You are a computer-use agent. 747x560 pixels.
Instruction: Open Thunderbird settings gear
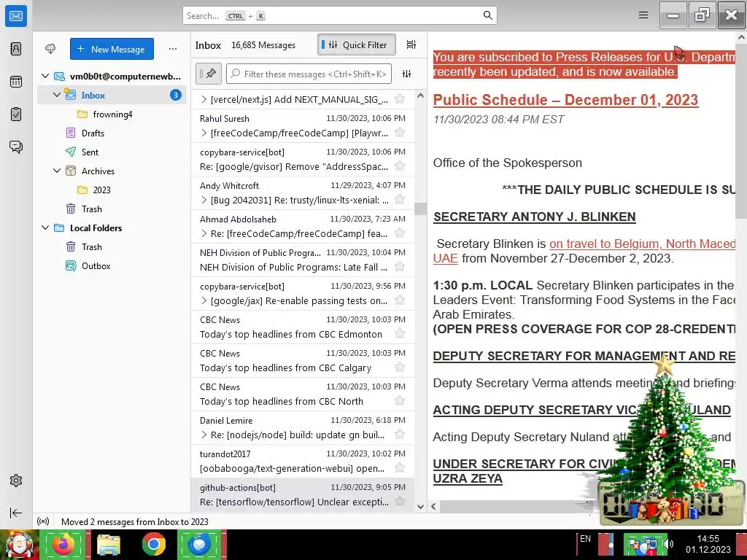click(x=16, y=481)
